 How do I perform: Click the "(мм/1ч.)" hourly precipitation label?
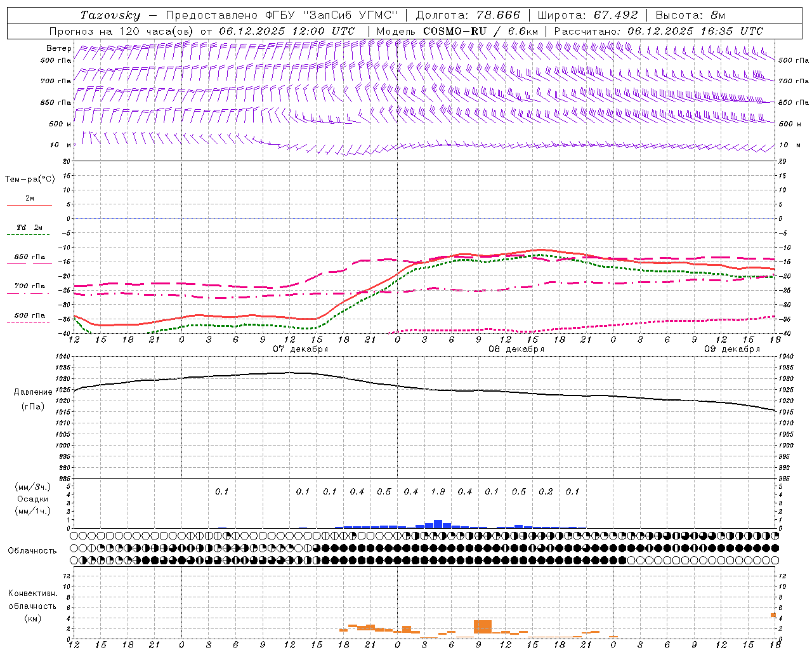click(x=33, y=511)
